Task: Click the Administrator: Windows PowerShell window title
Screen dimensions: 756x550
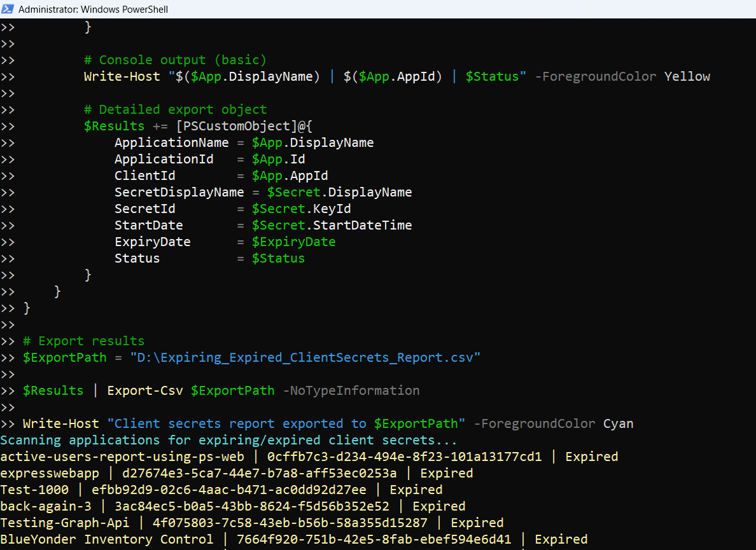Action: [x=94, y=10]
